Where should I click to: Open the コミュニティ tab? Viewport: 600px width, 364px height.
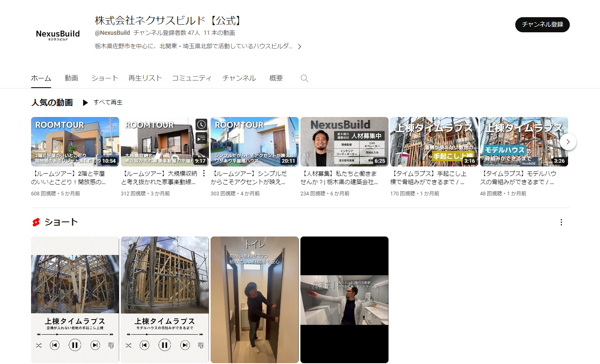(192, 78)
